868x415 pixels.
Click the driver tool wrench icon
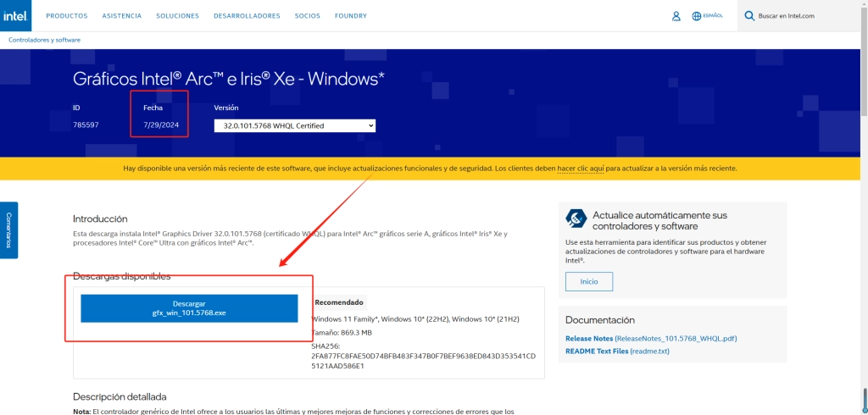[x=576, y=219]
